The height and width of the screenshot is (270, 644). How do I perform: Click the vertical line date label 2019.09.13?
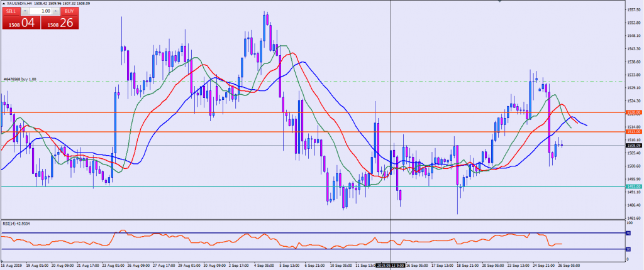pyautogui.click(x=391, y=265)
